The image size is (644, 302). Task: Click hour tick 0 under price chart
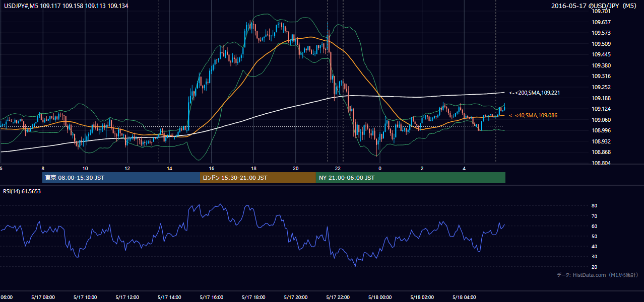380,169
